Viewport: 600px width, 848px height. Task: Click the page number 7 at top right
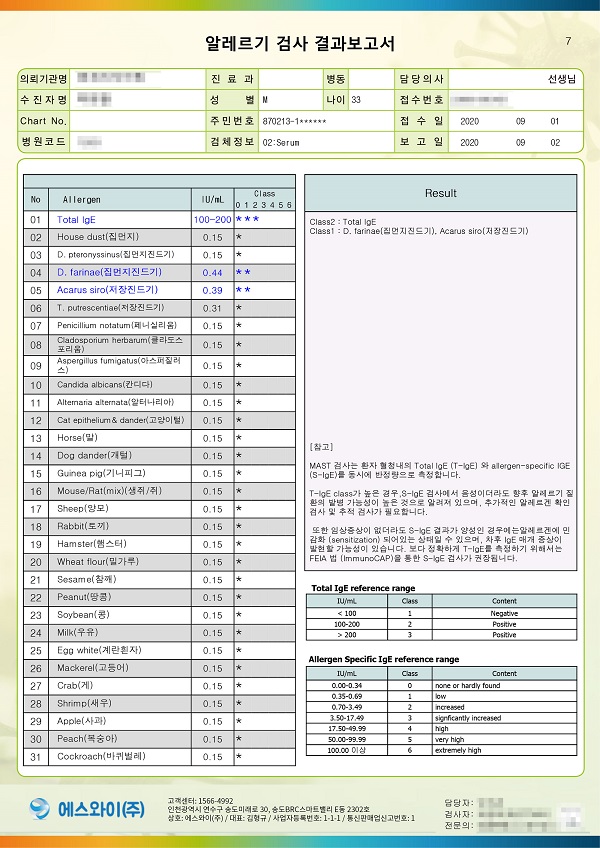[568, 41]
